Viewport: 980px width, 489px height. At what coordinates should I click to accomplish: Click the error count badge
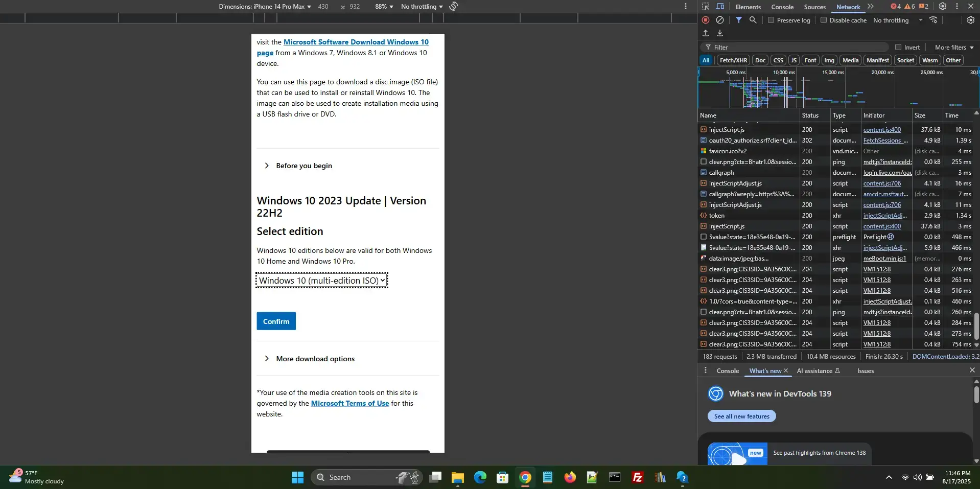pos(896,7)
